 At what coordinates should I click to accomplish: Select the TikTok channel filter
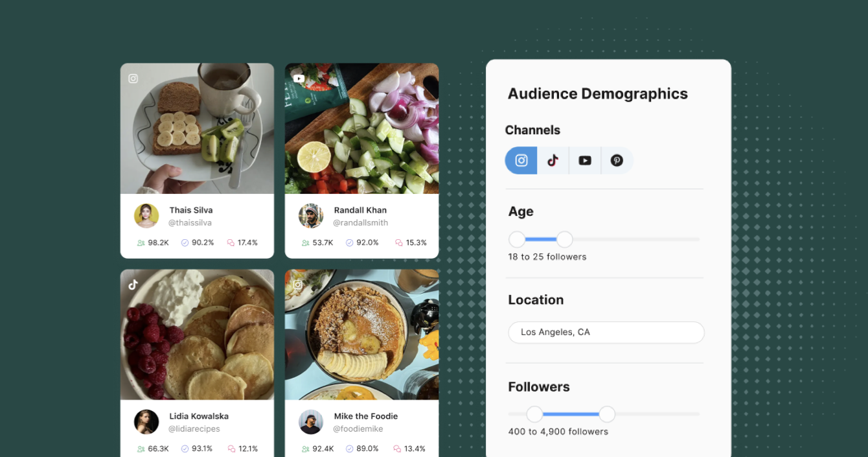point(553,160)
